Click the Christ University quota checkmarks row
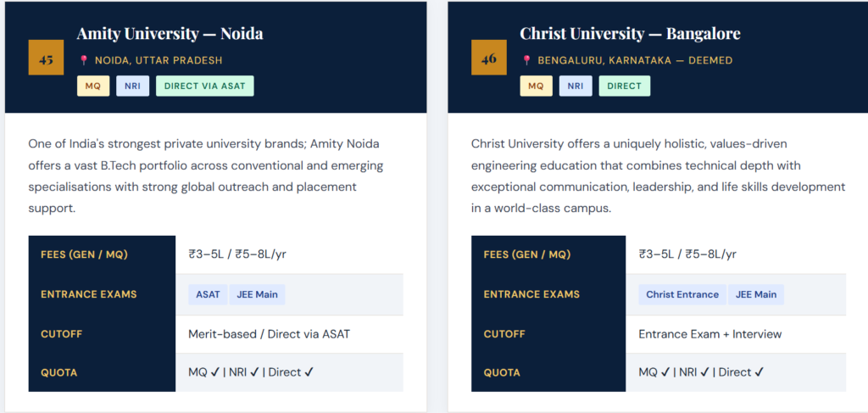This screenshot has width=868, height=413. tap(701, 372)
